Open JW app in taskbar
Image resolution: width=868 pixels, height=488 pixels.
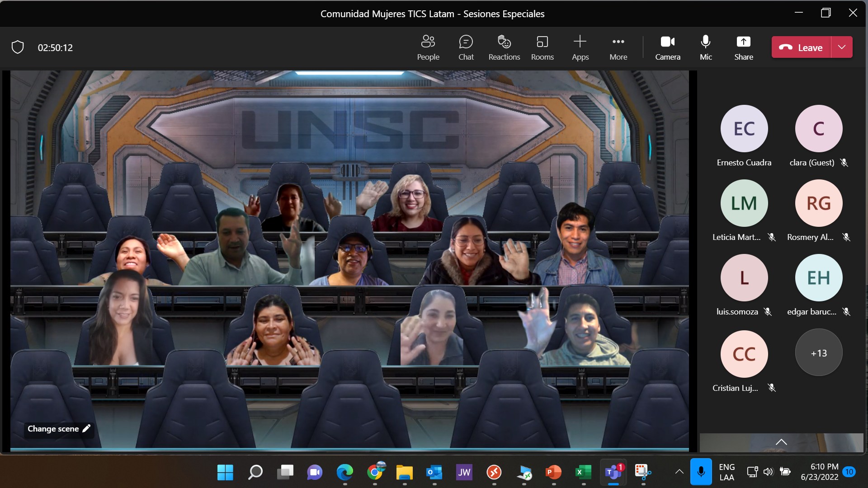pyautogui.click(x=464, y=473)
